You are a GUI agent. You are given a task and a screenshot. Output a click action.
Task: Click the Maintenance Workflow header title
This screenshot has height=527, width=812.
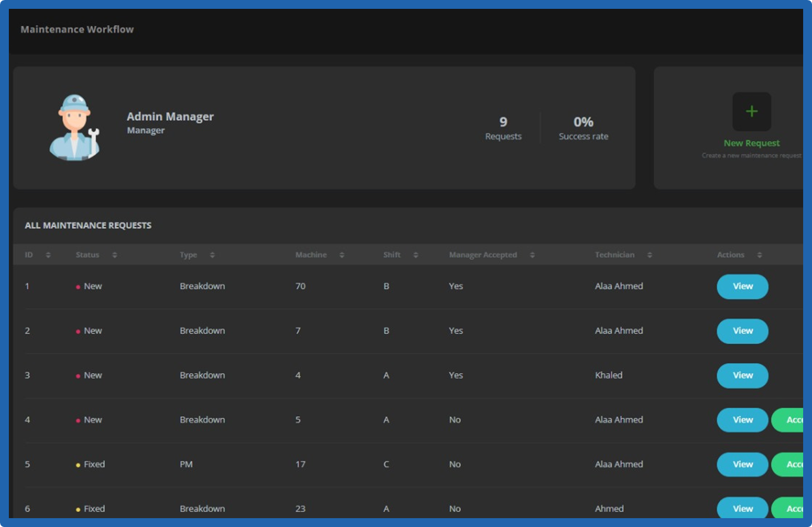click(77, 30)
